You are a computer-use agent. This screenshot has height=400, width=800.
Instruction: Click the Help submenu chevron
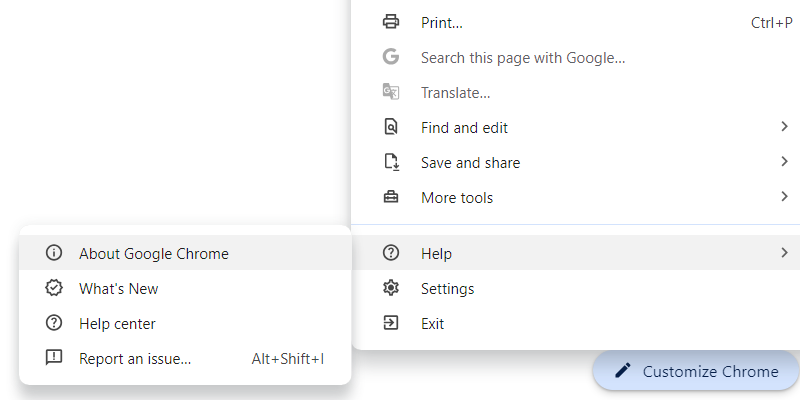click(x=785, y=253)
